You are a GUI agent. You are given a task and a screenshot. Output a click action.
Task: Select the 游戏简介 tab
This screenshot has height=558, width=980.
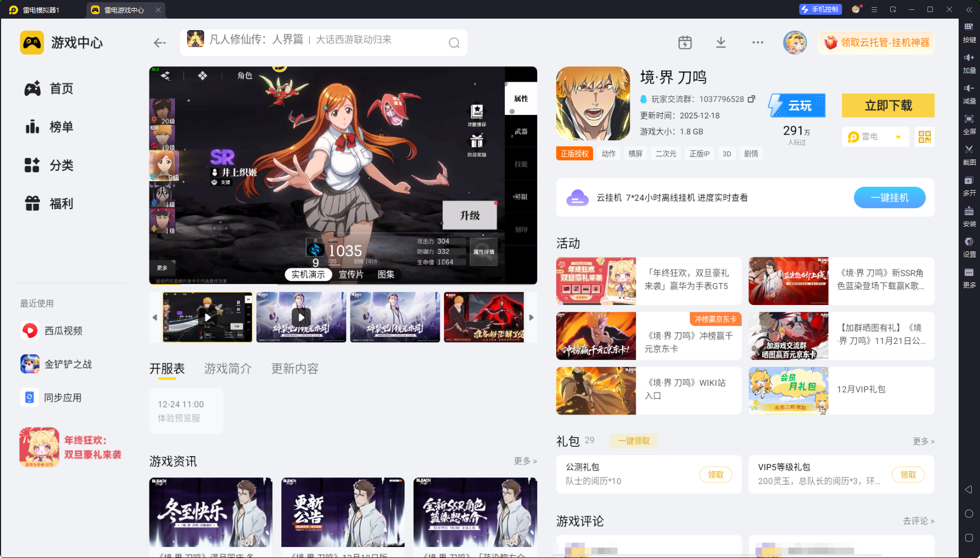228,369
